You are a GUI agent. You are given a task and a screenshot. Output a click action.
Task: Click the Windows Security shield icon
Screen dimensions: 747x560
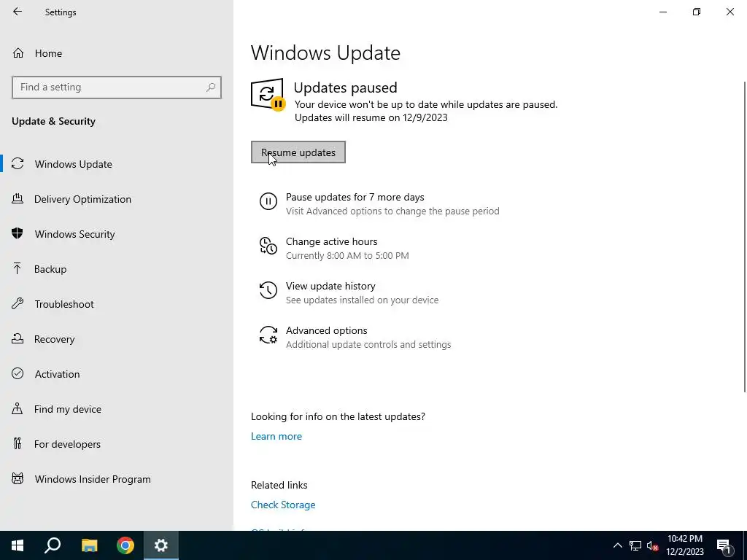point(18,234)
